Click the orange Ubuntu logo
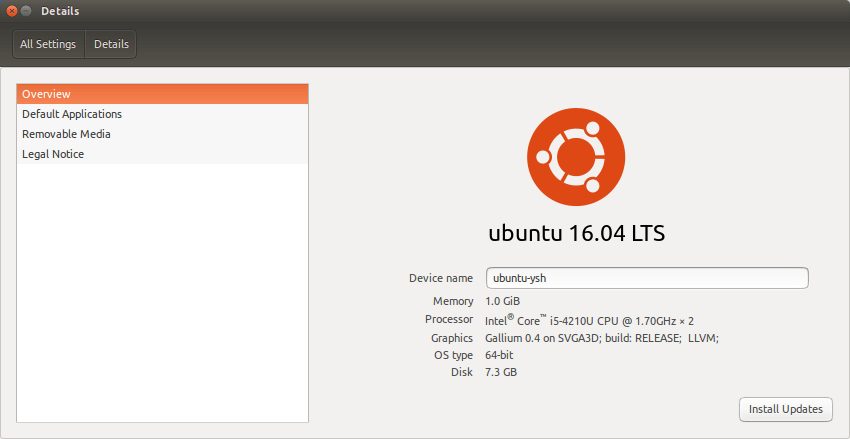850x439 pixels. click(x=576, y=157)
